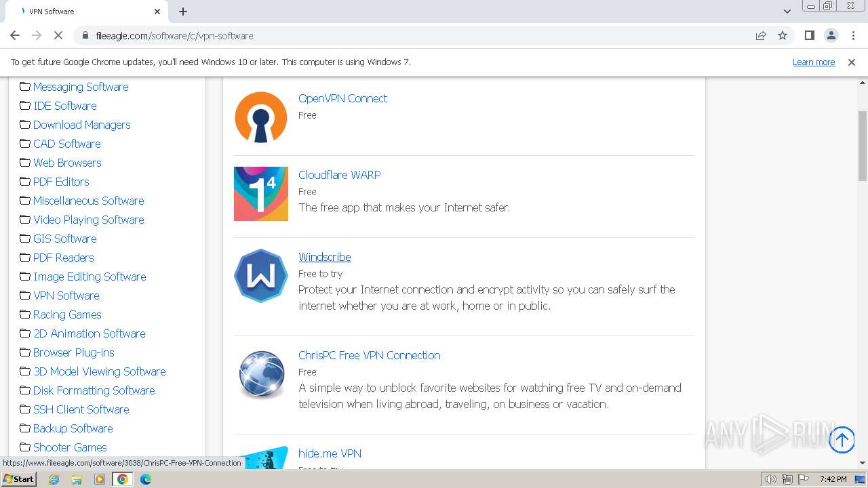
Task: Open the 2D Animation Software category
Action: (x=90, y=333)
